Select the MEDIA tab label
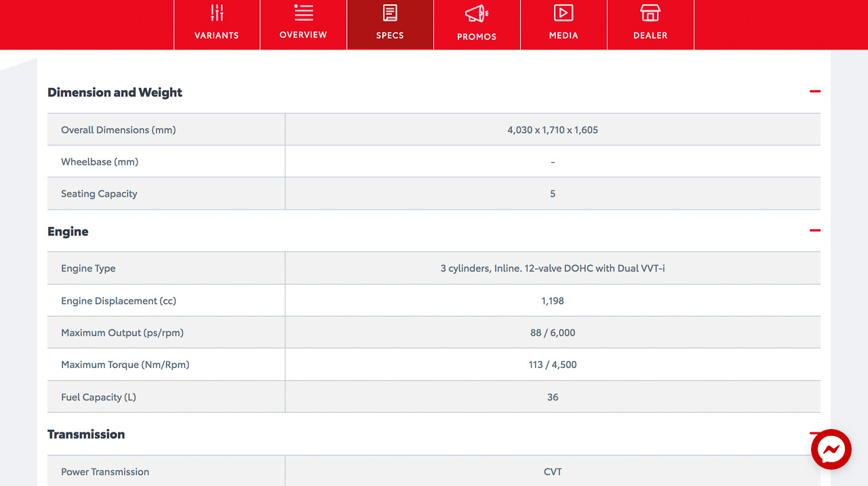Viewport: 868px width, 486px height. click(x=564, y=35)
